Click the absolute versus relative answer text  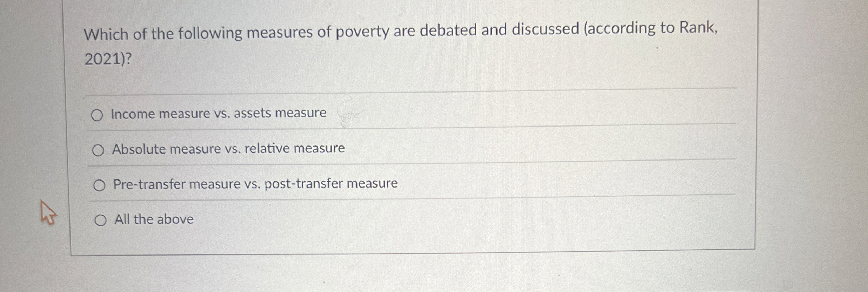tap(228, 149)
